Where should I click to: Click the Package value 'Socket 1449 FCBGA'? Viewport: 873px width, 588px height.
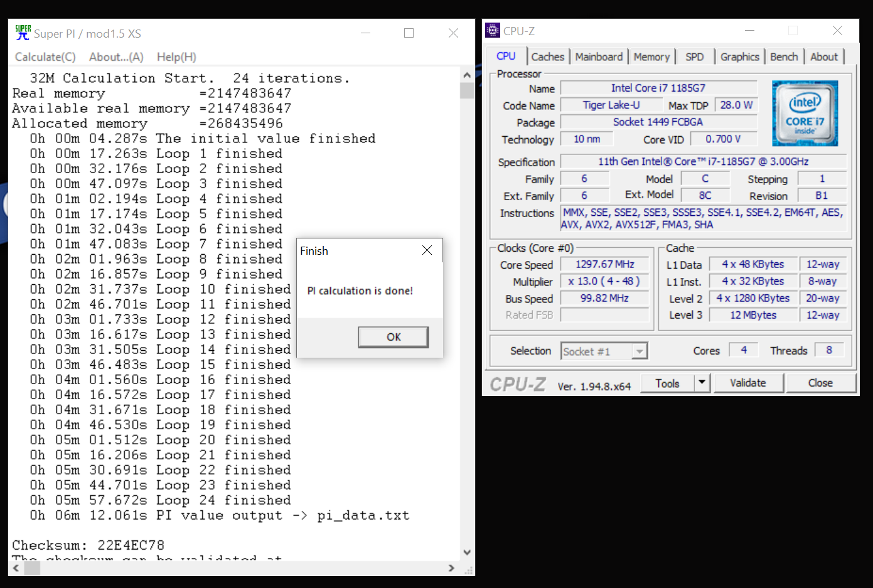pyautogui.click(x=658, y=122)
